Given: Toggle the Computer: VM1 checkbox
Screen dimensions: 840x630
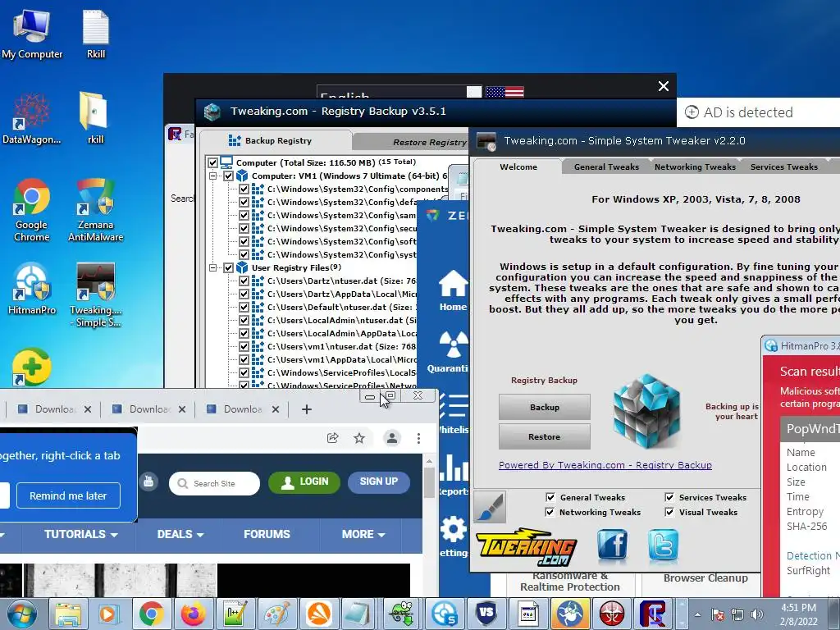Looking at the screenshot, I should coord(228,176).
